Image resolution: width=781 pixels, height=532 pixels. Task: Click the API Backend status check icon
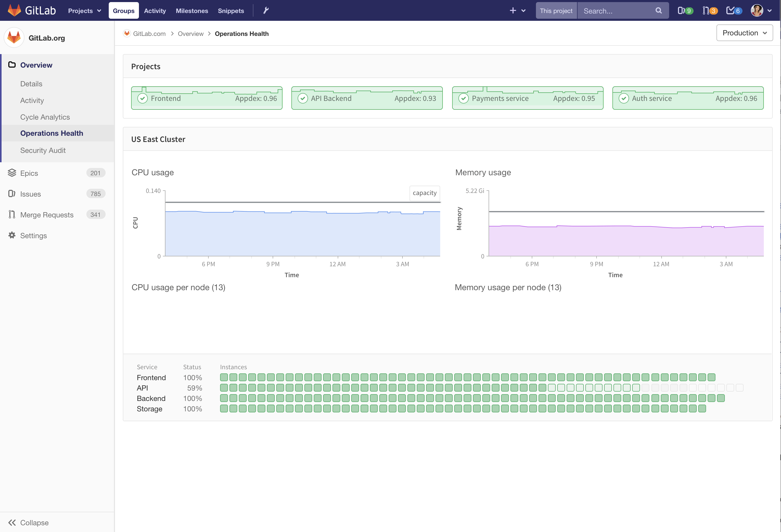(x=303, y=98)
